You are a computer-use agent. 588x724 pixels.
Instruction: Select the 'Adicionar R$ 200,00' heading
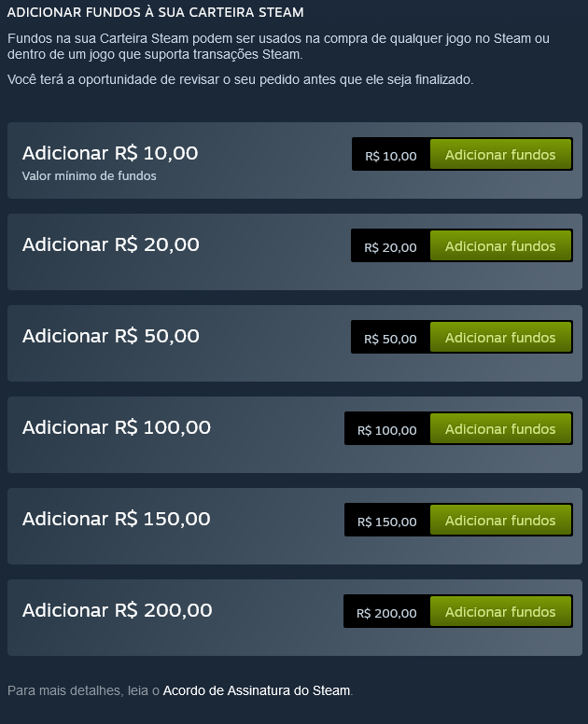118,610
